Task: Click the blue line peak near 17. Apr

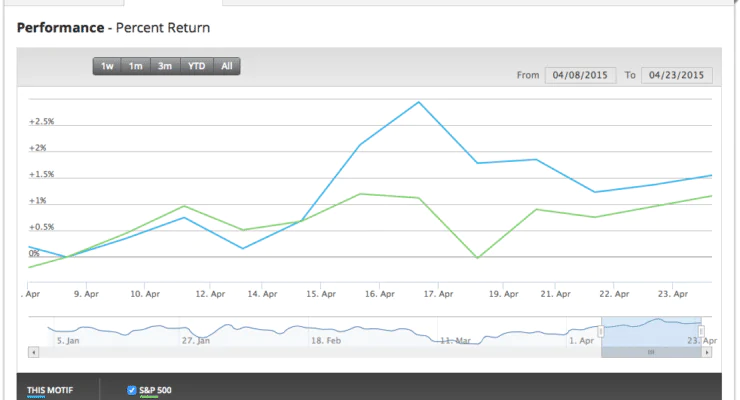Action: coord(419,102)
